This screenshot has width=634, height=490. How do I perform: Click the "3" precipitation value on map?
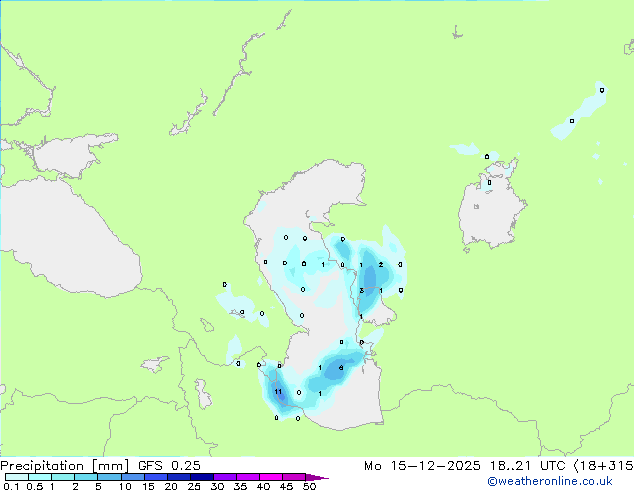tap(361, 290)
